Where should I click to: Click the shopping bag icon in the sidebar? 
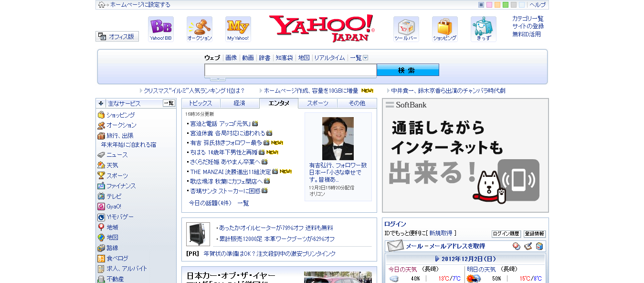(x=101, y=115)
